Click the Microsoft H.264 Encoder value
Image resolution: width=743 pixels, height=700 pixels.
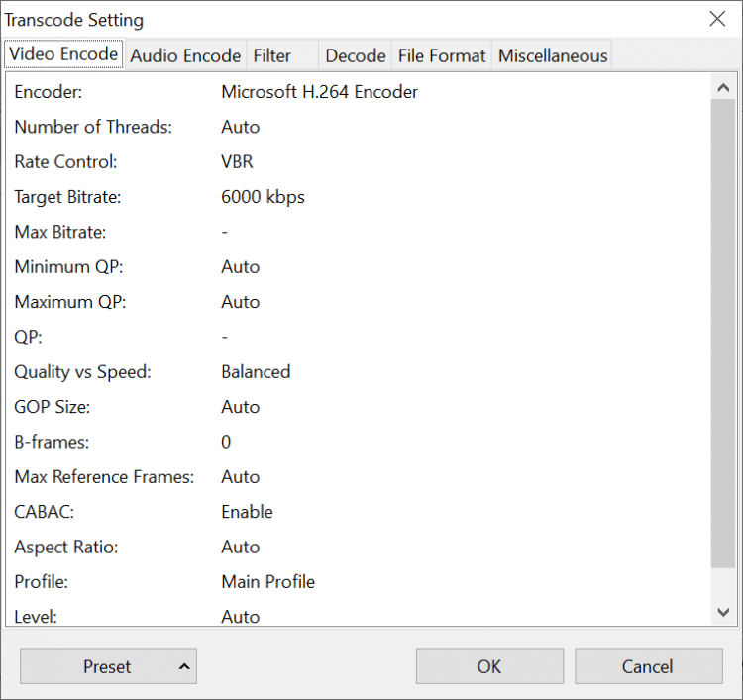click(x=319, y=92)
